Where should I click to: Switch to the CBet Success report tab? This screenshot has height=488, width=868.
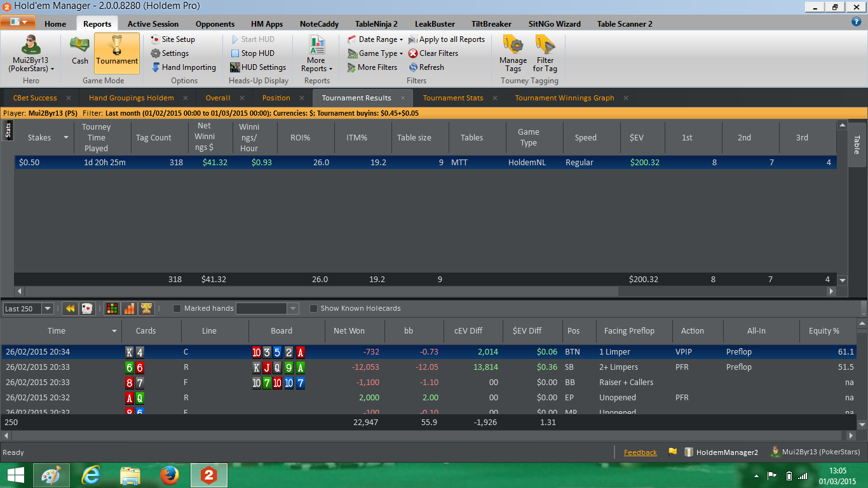(35, 98)
